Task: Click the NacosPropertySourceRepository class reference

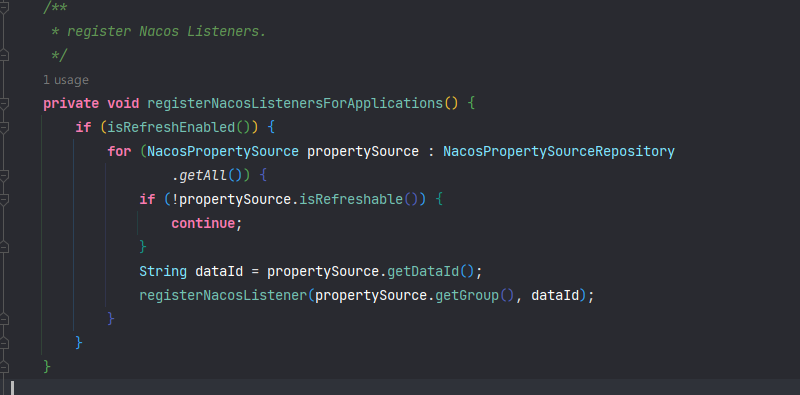Action: coord(559,151)
